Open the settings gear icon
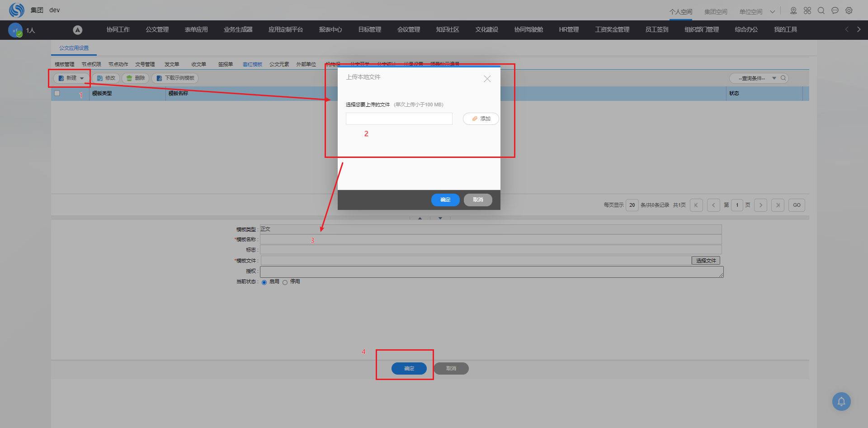Image resolution: width=868 pixels, height=428 pixels. 849,10
